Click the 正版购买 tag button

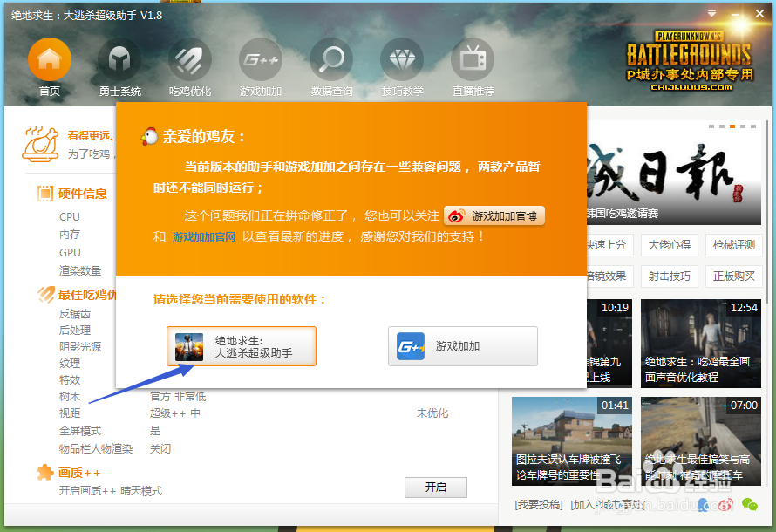734,276
